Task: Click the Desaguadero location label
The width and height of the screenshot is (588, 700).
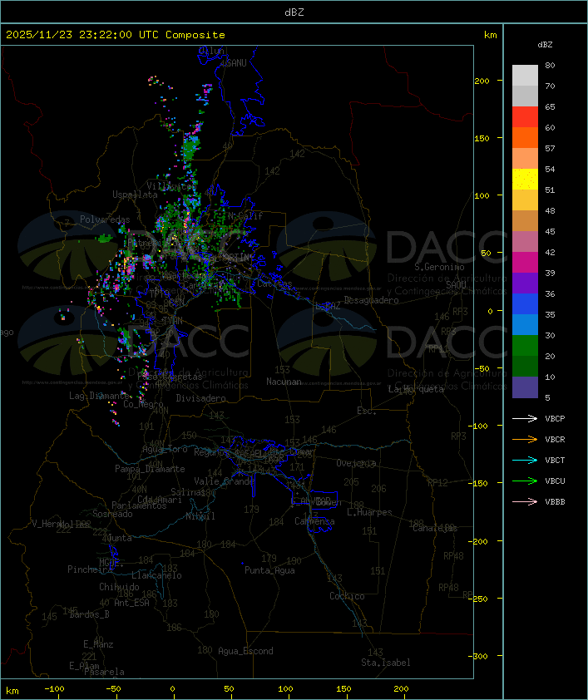Action: tap(372, 300)
